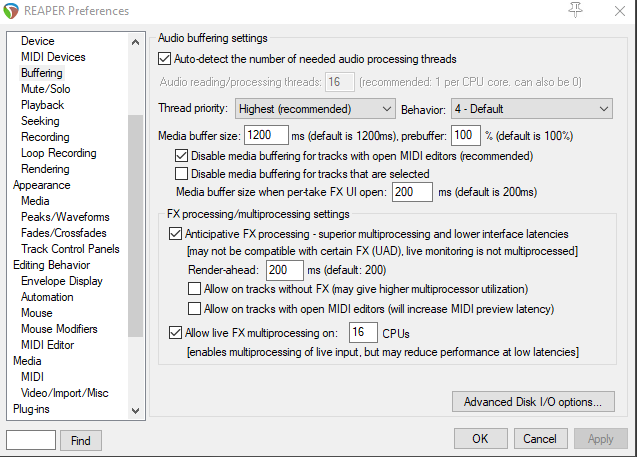Viewport: 637px width, 457px height.
Task: Click the Media buffer size field
Action: pyautogui.click(x=266, y=135)
